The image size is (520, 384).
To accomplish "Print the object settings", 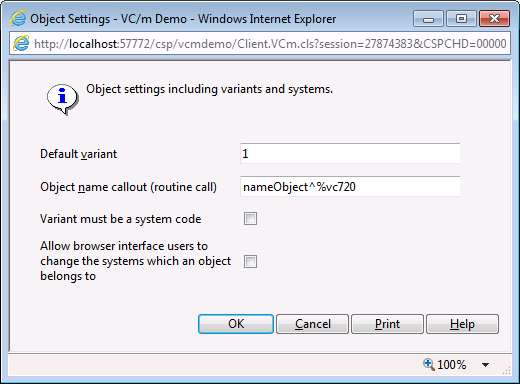I will 387,324.
